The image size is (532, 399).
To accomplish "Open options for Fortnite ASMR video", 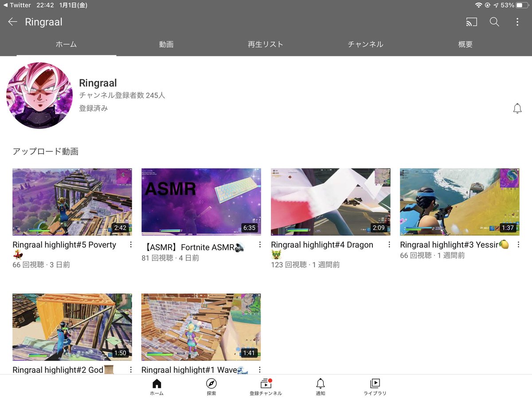I will 260,245.
